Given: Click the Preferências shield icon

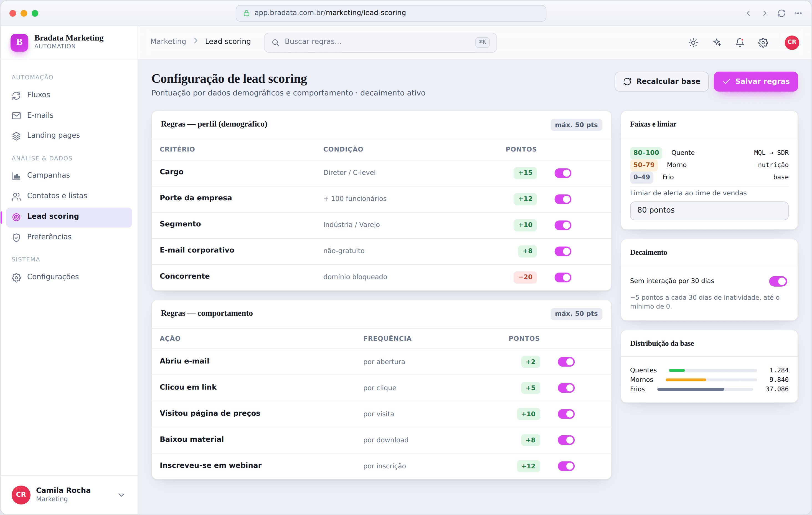Looking at the screenshot, I should (x=16, y=237).
